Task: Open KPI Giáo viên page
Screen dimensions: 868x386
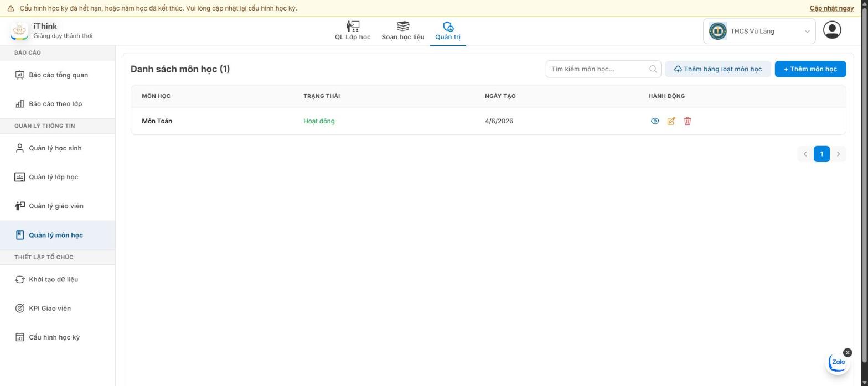Action: click(58, 308)
